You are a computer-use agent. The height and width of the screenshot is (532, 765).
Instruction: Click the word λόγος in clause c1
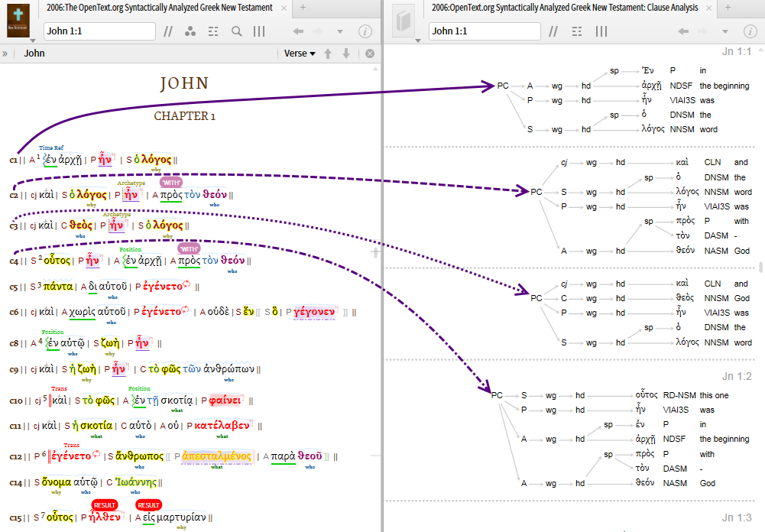point(156,160)
